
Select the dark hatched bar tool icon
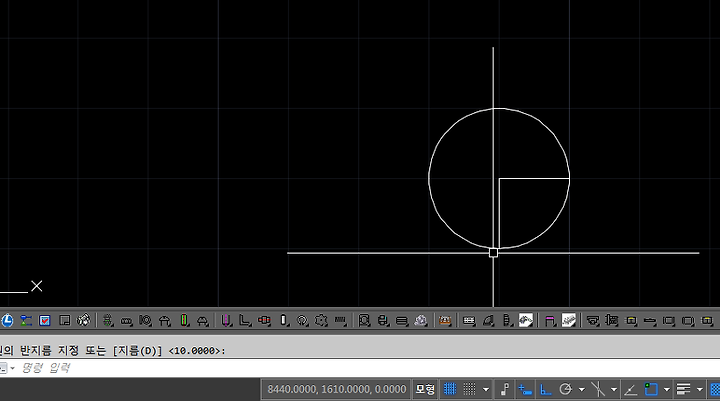[340, 320]
